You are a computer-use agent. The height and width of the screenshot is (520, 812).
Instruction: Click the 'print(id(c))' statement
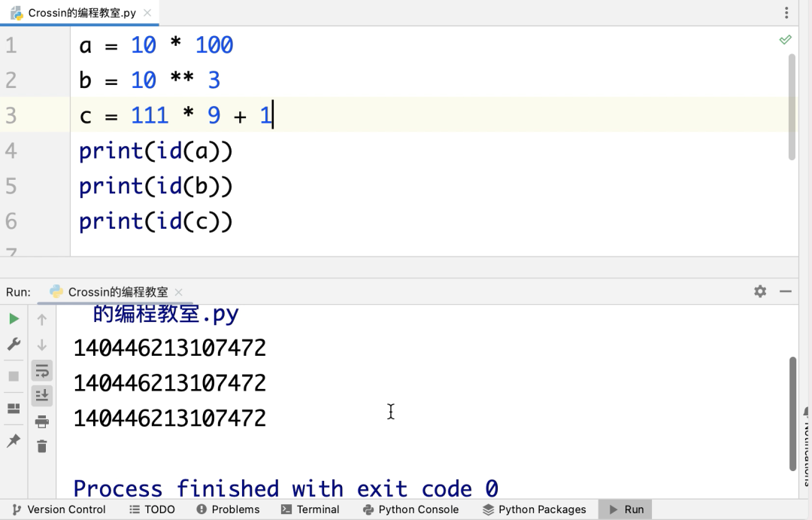click(x=156, y=221)
